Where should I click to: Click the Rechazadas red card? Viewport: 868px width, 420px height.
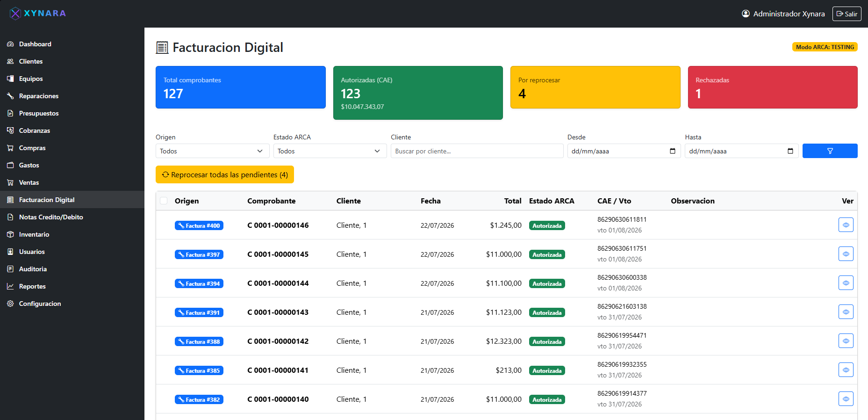773,87
